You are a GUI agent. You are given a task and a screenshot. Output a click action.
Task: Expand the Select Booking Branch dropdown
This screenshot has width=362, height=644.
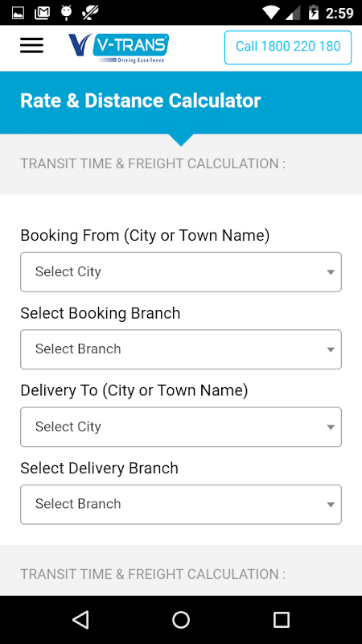pos(181,349)
